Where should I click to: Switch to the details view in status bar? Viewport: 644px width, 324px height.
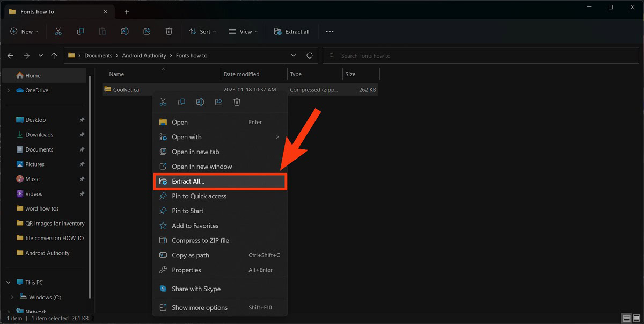626,318
